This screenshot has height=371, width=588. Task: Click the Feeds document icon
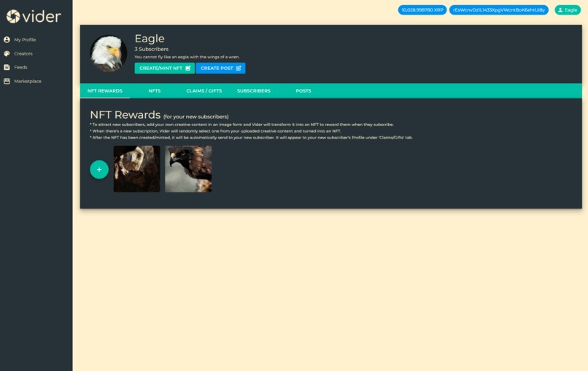point(7,68)
